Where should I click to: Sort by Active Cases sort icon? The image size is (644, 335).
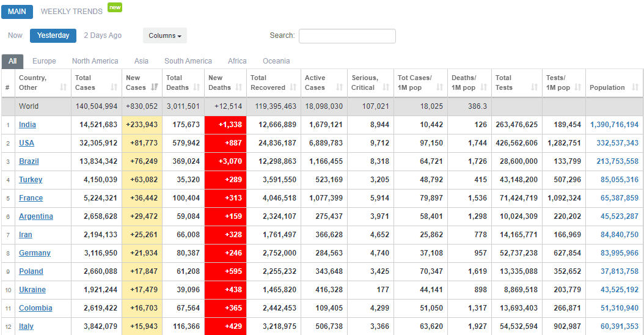340,87
